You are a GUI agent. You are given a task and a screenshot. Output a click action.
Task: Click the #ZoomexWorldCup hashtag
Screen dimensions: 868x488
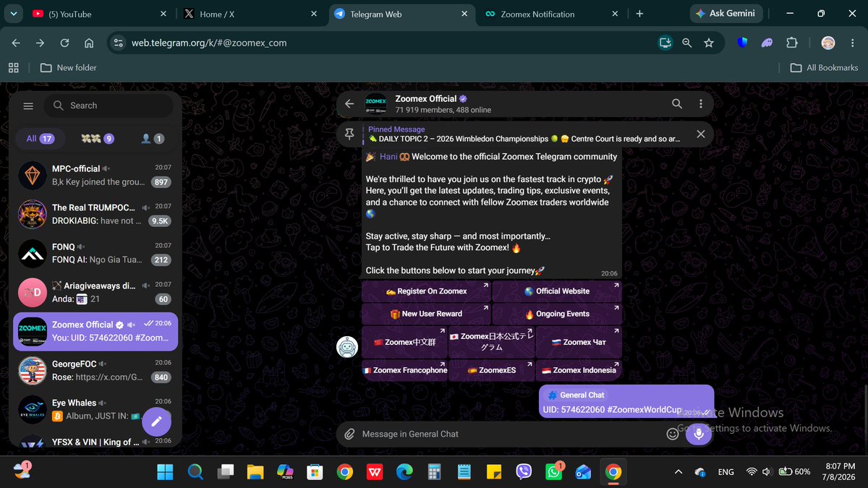coord(644,410)
